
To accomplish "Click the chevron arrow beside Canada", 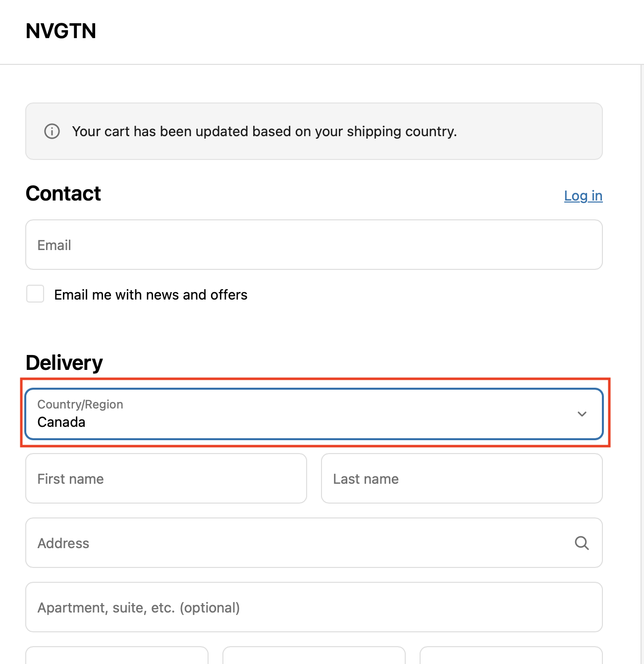I will click(x=582, y=414).
